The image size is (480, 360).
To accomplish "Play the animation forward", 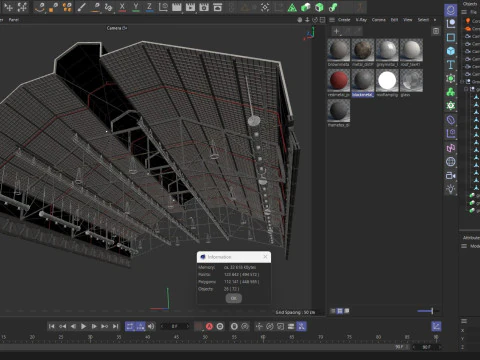I will 83,326.
